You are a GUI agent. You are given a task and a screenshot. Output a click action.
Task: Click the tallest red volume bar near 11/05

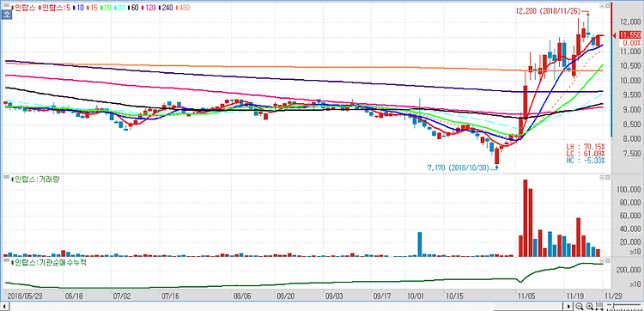[526, 218]
